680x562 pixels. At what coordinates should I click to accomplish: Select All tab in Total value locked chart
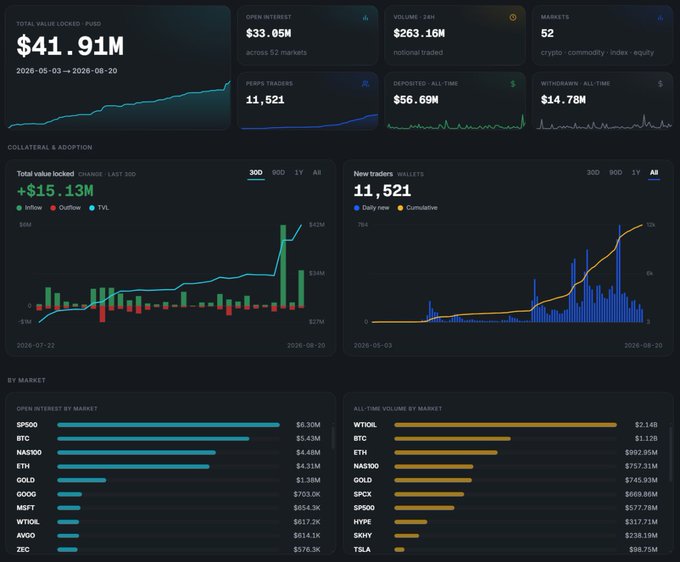point(317,173)
